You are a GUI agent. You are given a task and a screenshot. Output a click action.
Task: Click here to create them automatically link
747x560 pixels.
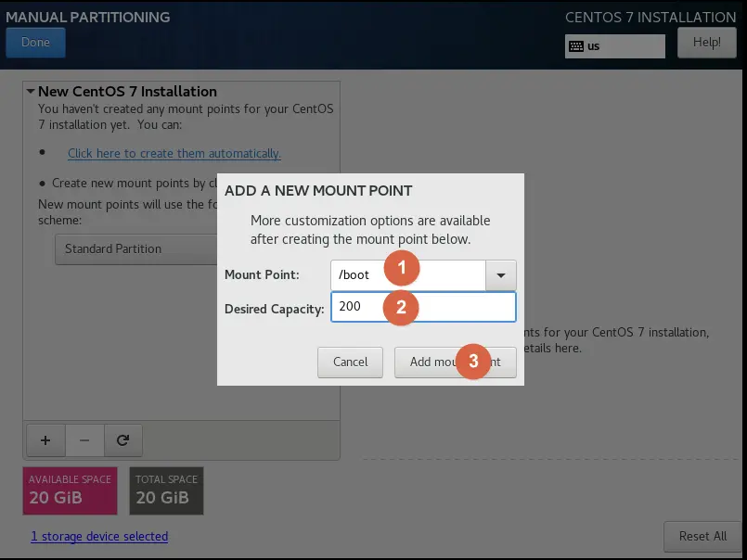click(174, 153)
